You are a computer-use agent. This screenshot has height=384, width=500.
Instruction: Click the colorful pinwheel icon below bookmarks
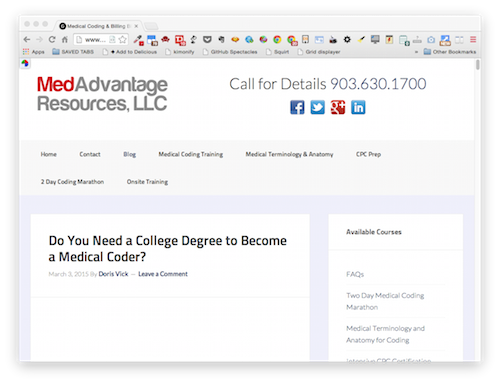25,63
